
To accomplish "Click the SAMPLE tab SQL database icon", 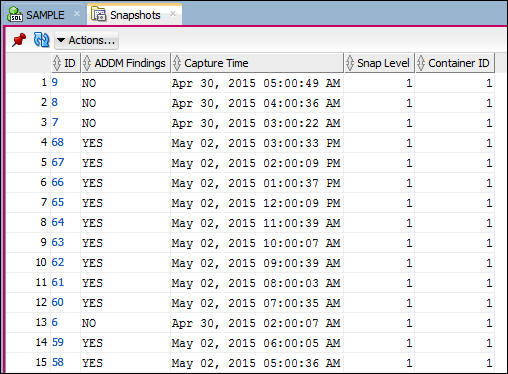I will coord(15,15).
